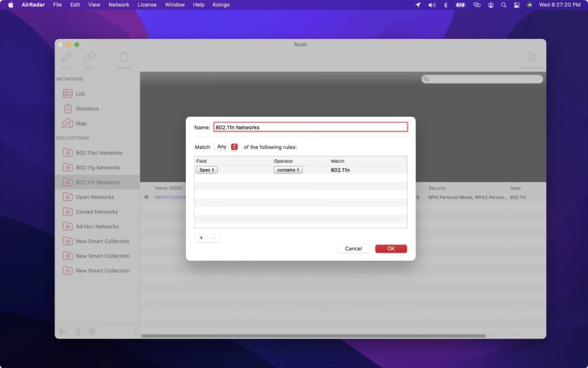Click the Join network toolbar icon
Viewport: 588px width, 368px height.
pyautogui.click(x=88, y=58)
